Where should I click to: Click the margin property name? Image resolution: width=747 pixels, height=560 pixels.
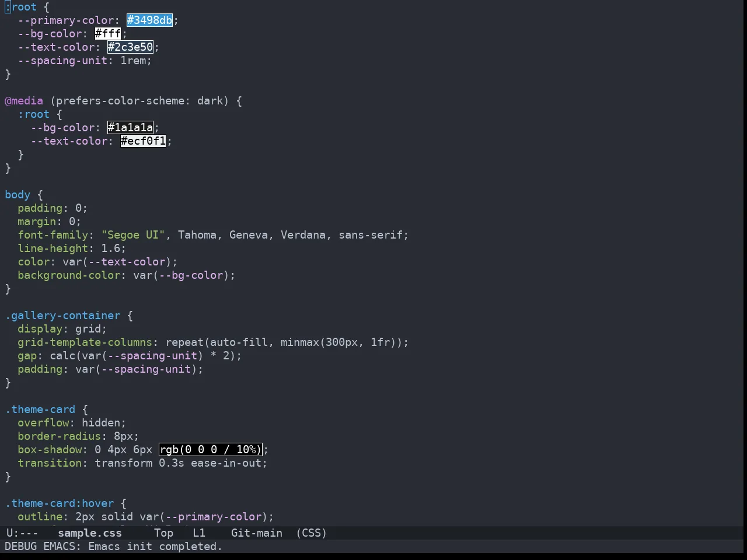pos(37,222)
